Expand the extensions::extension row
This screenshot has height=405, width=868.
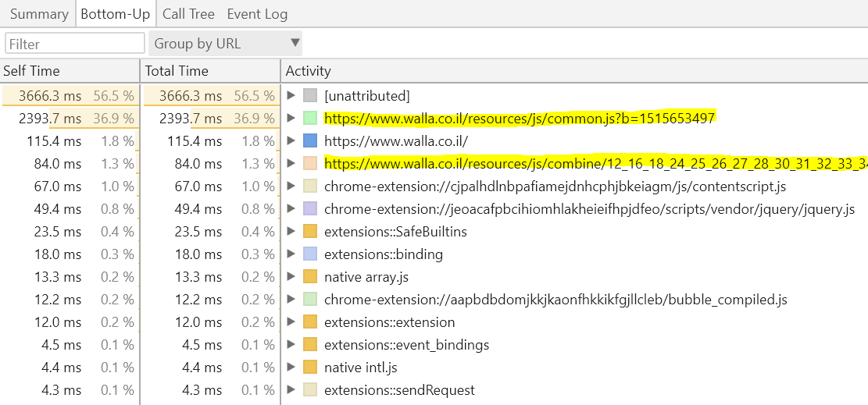click(291, 322)
